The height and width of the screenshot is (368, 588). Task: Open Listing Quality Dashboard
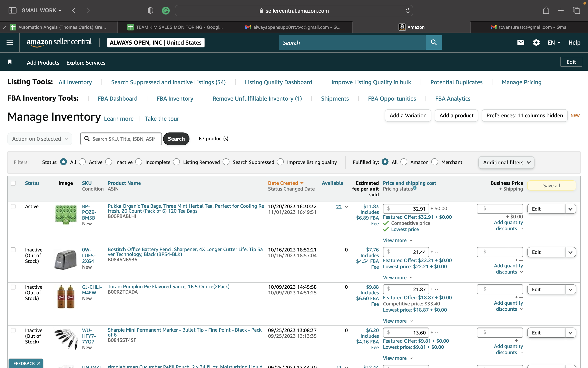278,82
